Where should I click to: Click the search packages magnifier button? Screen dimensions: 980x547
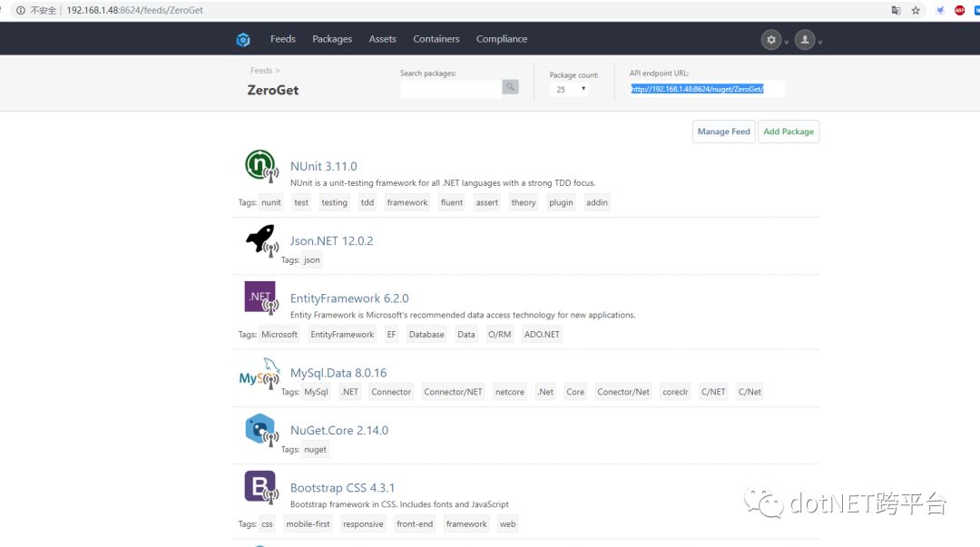click(x=510, y=87)
